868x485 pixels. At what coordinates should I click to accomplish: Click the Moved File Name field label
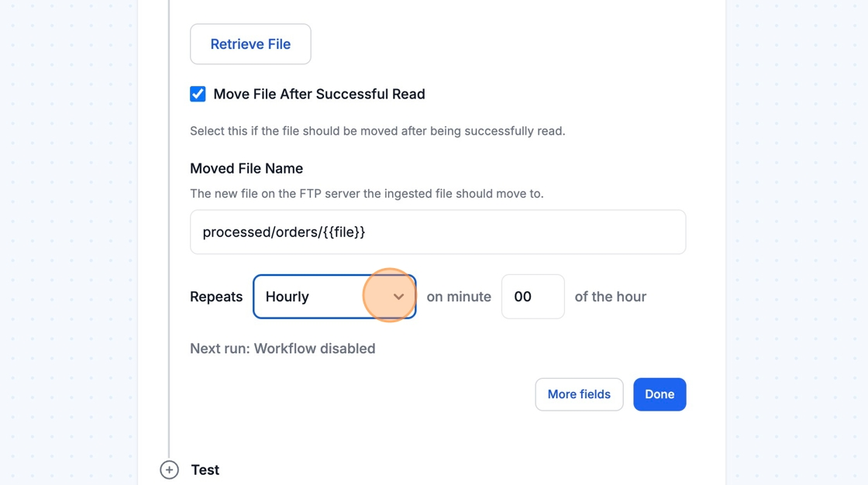tap(246, 168)
